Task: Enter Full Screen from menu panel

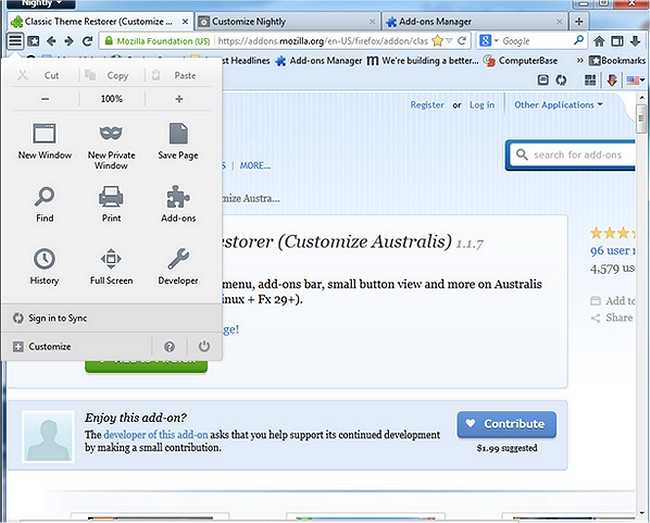Action: [x=111, y=266]
